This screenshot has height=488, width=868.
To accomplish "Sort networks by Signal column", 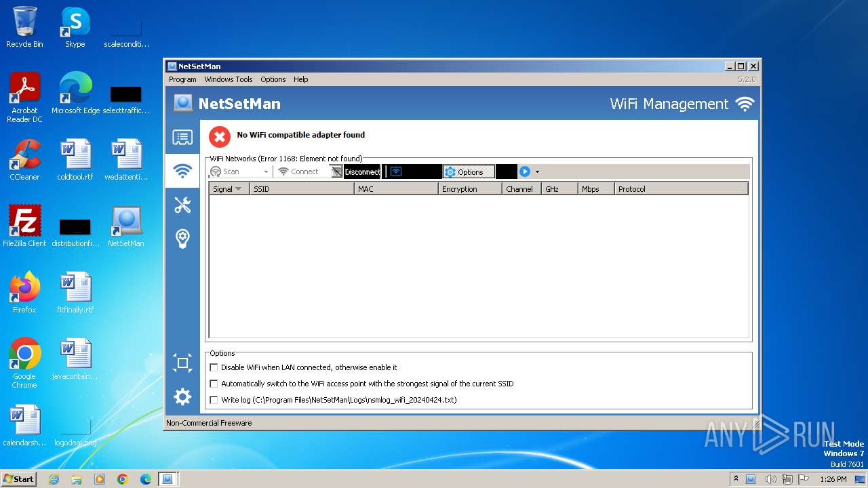I will tap(229, 189).
